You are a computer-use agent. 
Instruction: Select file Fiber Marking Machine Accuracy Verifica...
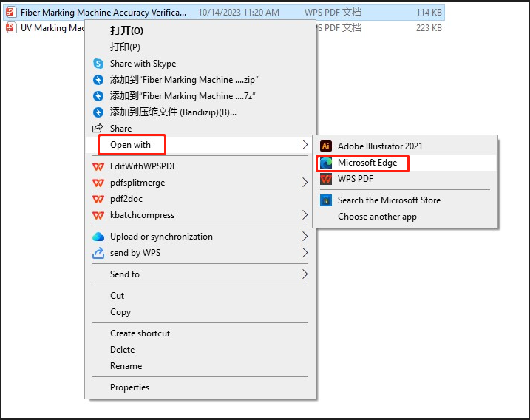coord(103,13)
